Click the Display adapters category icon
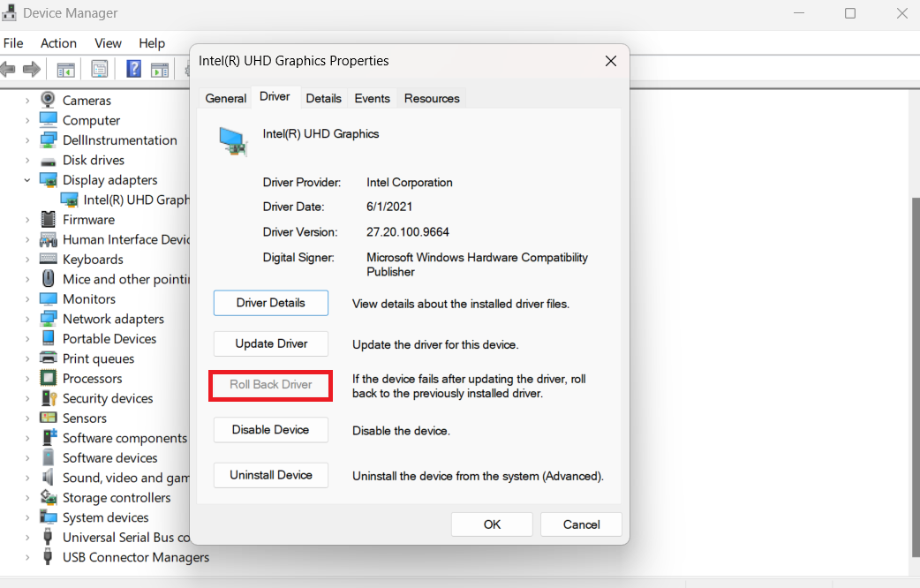The image size is (920, 588). [48, 179]
